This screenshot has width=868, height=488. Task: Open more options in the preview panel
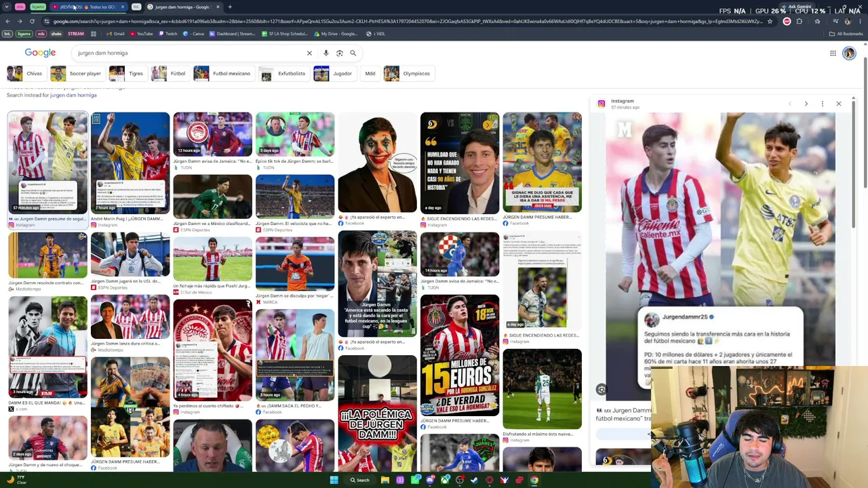coord(823,104)
